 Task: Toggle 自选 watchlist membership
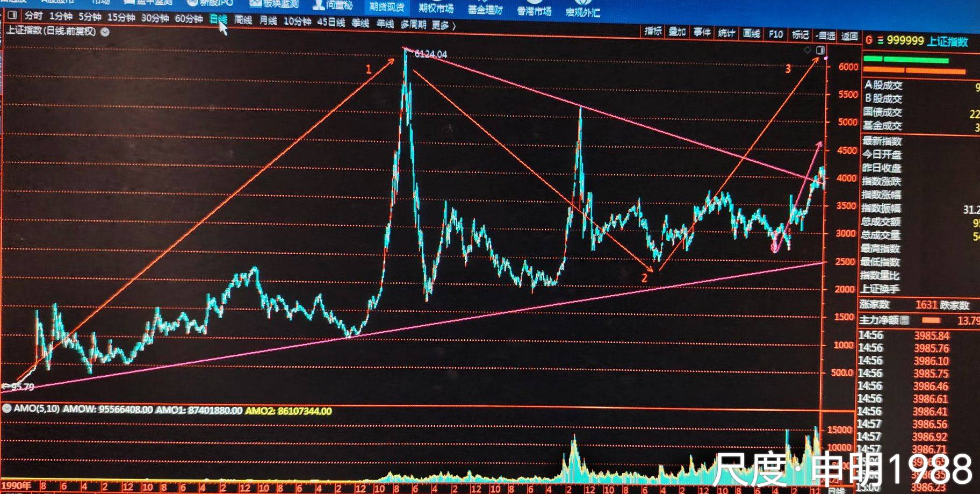point(825,35)
